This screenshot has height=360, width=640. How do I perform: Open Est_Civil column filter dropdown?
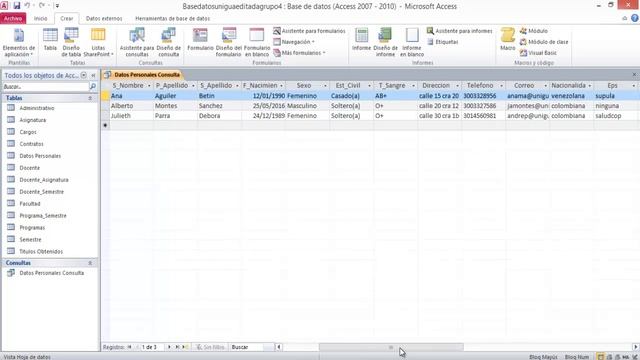click(369, 86)
